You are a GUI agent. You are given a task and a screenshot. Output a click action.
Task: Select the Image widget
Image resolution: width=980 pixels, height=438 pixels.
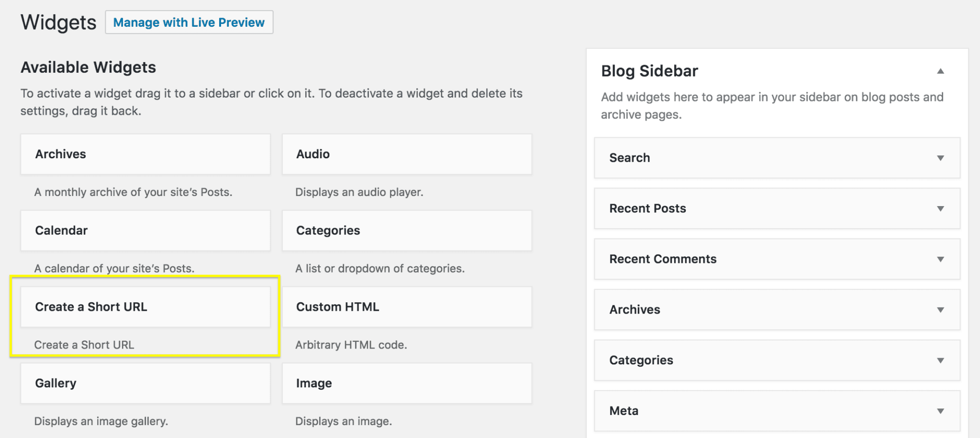coord(407,383)
